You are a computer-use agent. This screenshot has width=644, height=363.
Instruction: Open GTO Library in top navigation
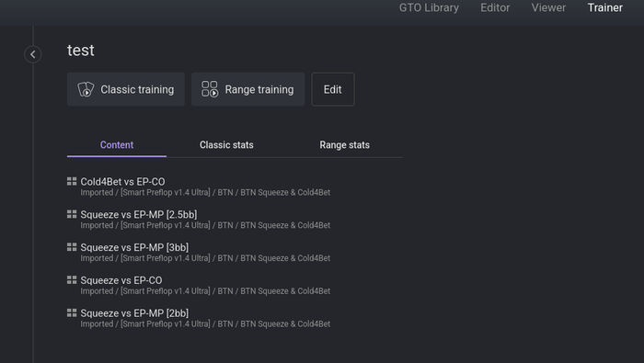click(429, 7)
